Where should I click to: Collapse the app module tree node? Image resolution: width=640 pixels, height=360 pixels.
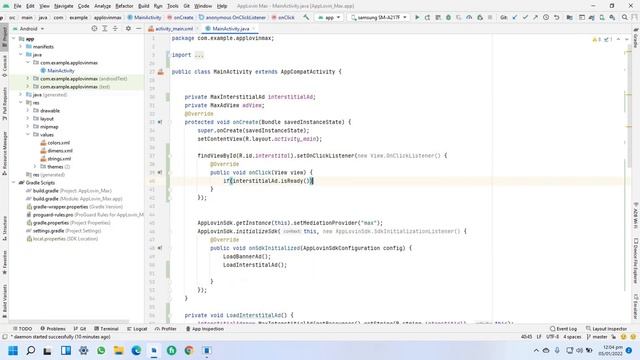(13, 39)
